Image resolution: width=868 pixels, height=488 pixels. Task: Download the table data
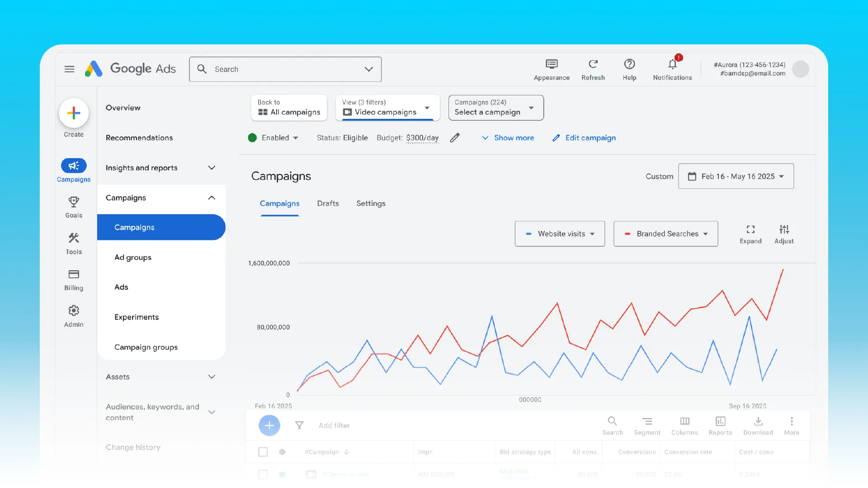pyautogui.click(x=758, y=426)
